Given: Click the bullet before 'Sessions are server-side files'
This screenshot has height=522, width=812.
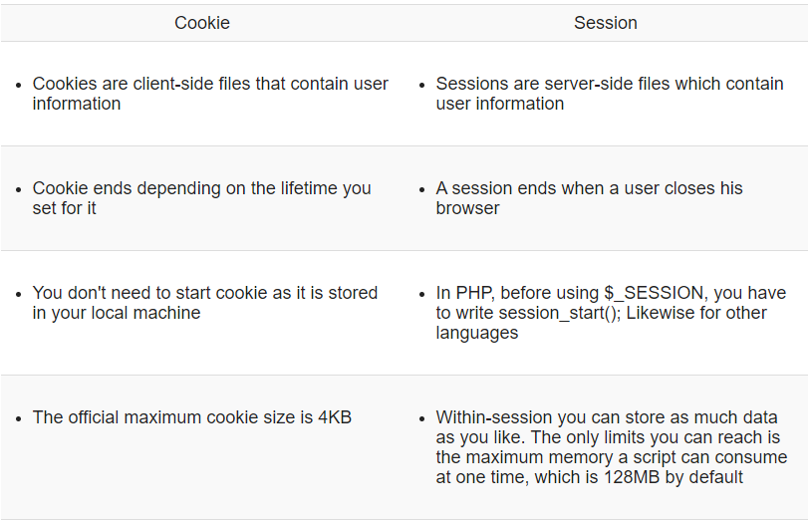Looking at the screenshot, I should [x=423, y=85].
